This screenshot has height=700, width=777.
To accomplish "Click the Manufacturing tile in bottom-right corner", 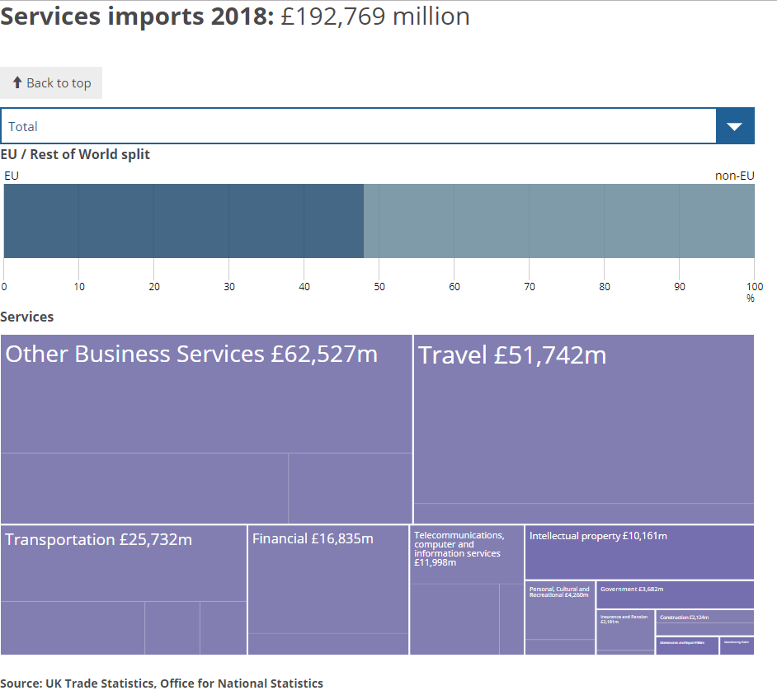I will [x=737, y=645].
